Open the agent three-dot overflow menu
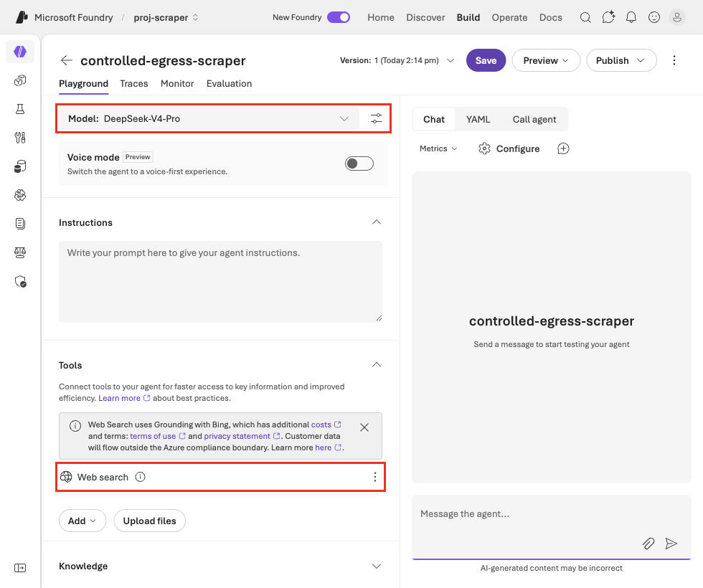This screenshot has height=588, width=703. coord(674,60)
